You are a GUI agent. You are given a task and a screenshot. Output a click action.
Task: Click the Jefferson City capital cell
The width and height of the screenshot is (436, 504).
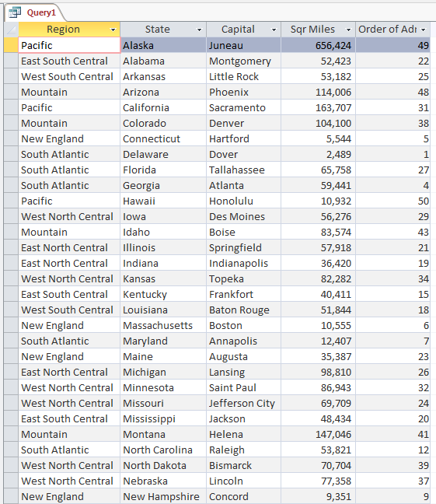[243, 403]
